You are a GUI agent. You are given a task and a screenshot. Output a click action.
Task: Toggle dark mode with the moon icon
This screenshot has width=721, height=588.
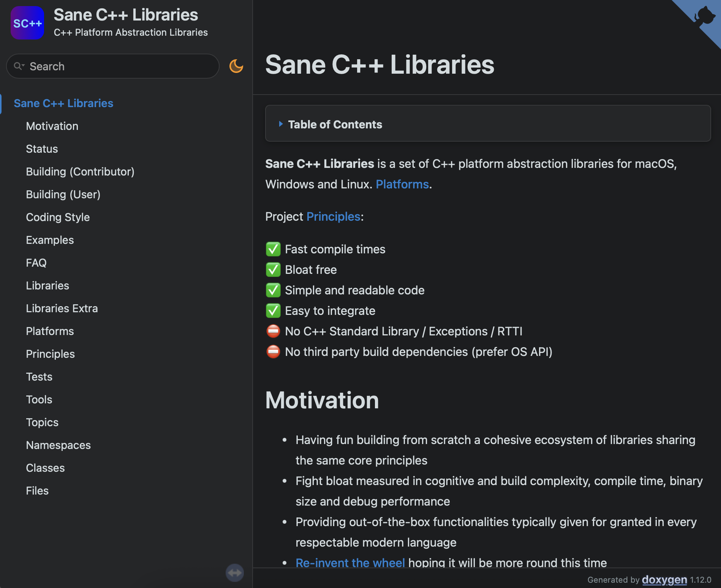(236, 66)
